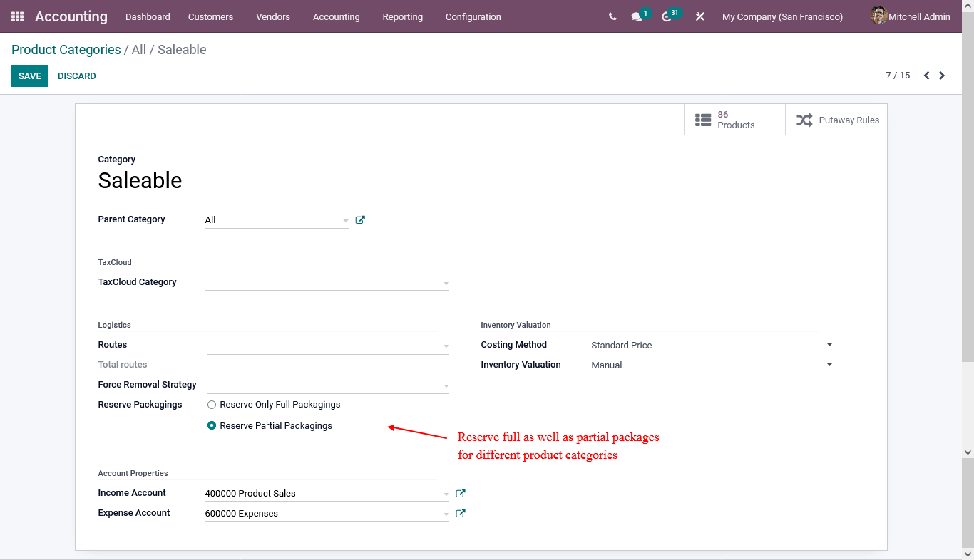This screenshot has height=560, width=974.
Task: Go to next record arrow
Action: coord(942,76)
